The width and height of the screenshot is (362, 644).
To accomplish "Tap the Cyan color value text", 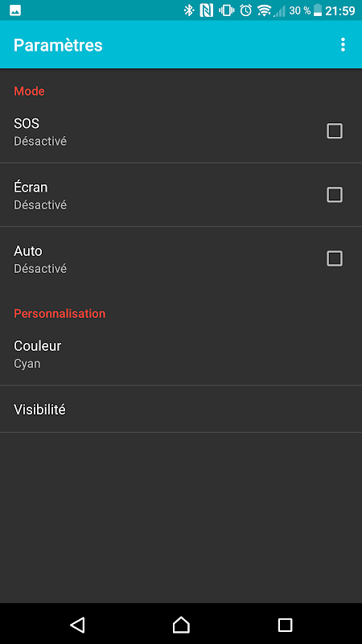I will click(x=27, y=365).
